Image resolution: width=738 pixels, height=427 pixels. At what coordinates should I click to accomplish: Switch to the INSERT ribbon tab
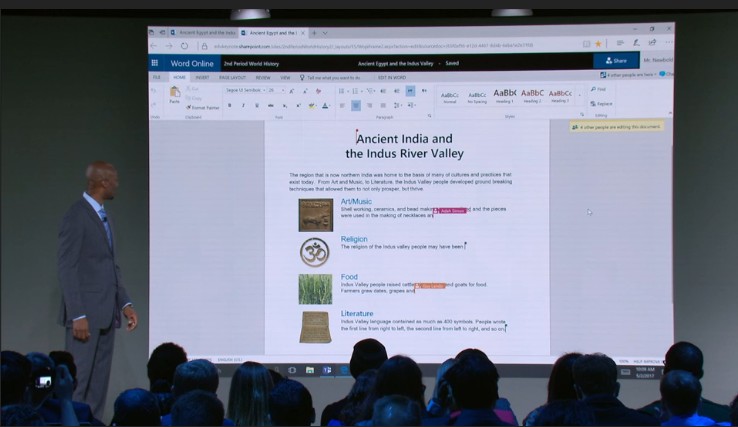(x=202, y=77)
